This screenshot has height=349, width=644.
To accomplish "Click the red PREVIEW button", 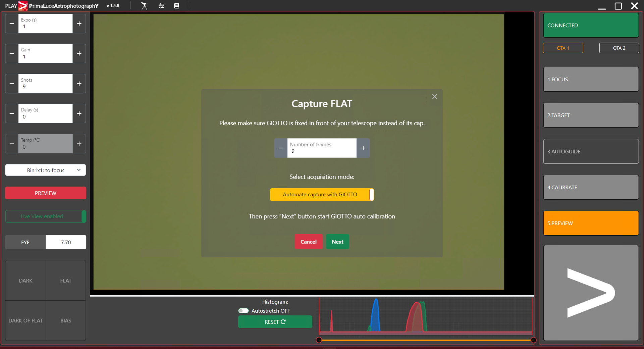I will (x=46, y=193).
